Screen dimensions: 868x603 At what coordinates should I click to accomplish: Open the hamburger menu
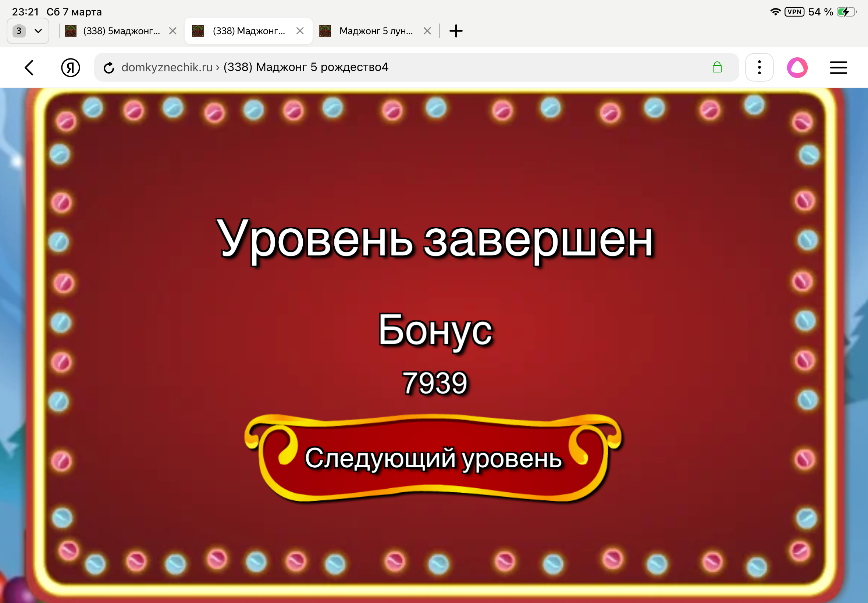pos(839,67)
